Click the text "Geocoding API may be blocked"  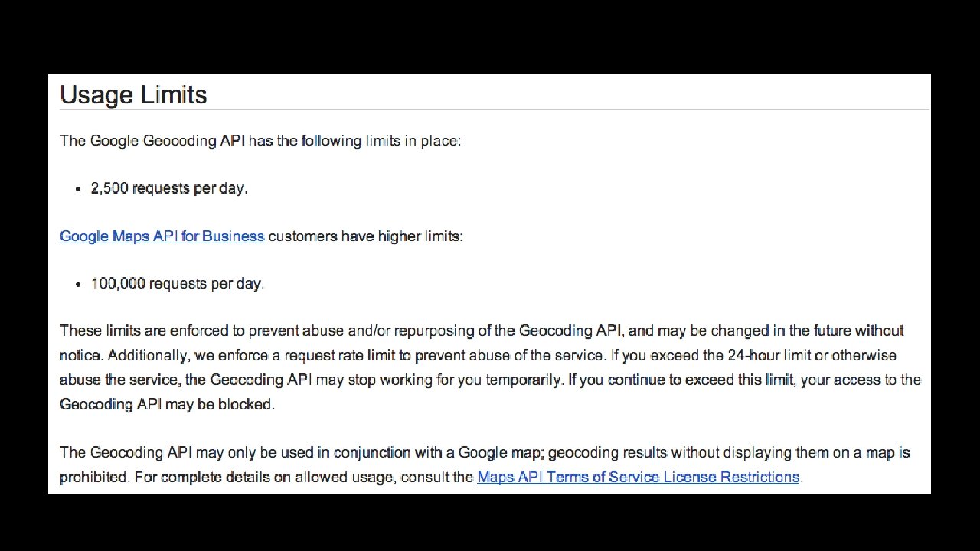[x=166, y=404]
